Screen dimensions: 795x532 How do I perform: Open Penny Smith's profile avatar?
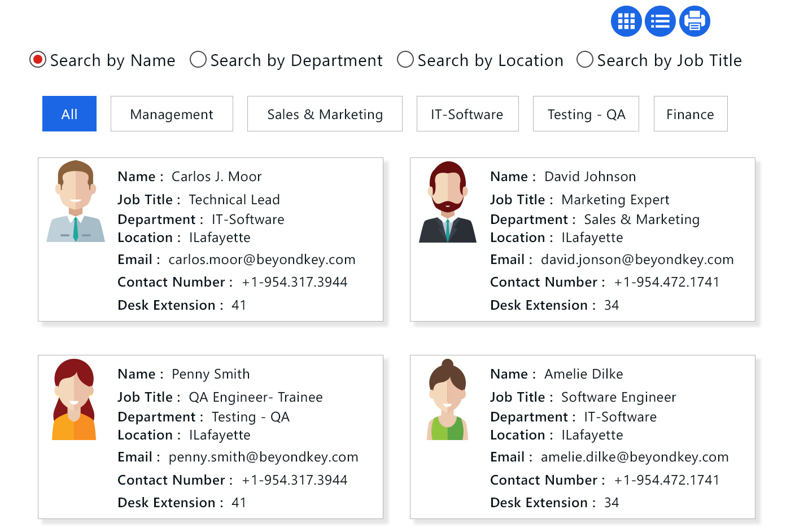[x=74, y=399]
